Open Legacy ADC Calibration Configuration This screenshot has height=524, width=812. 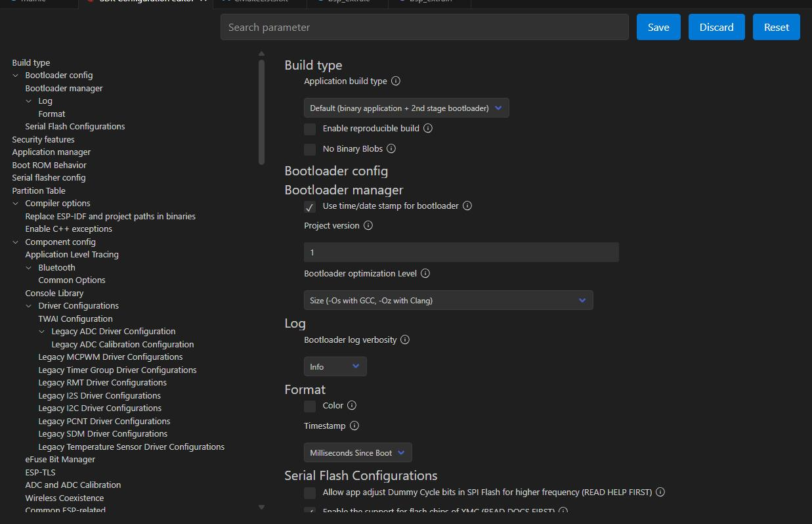coord(123,344)
